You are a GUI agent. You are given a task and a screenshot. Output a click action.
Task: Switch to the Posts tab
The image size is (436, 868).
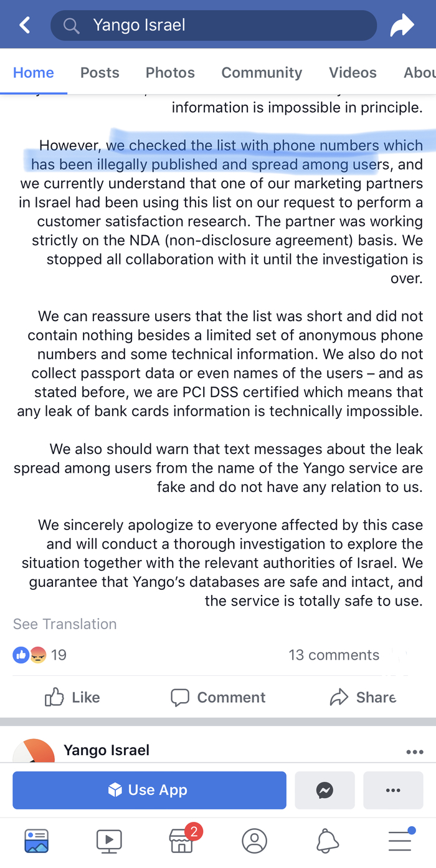tap(100, 72)
